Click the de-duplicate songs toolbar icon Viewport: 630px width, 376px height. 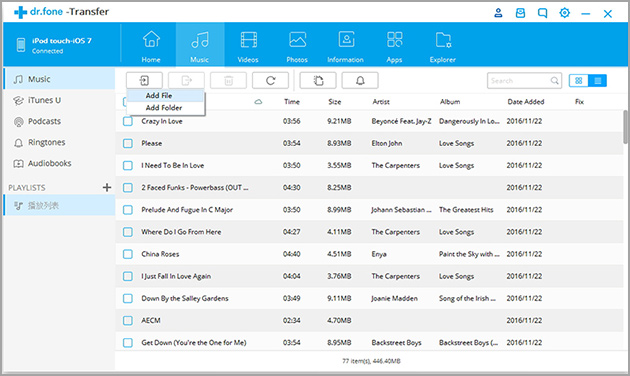point(318,81)
